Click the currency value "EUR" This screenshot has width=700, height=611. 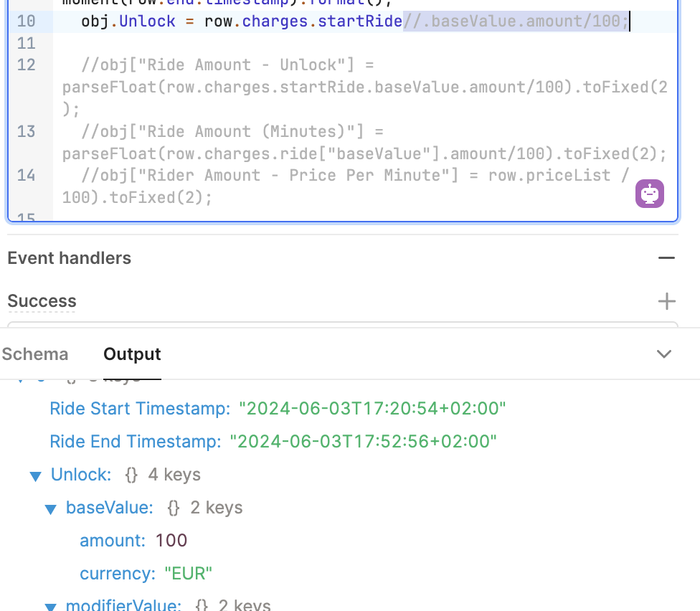188,574
